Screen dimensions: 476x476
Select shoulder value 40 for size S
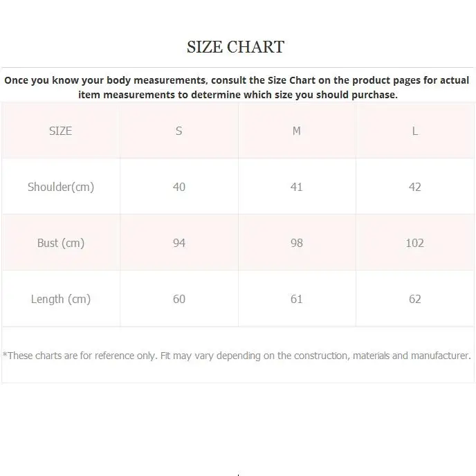coord(178,187)
